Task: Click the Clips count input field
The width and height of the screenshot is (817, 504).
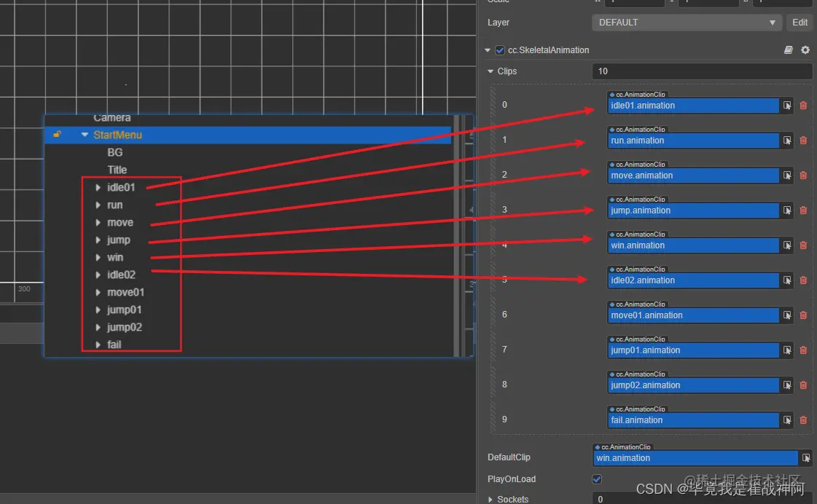Action: point(702,71)
